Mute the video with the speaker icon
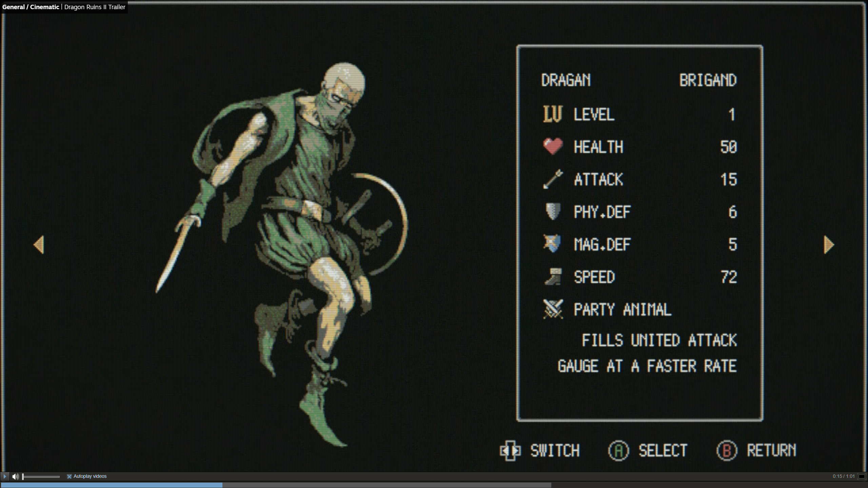Viewport: 868px width, 488px height. [x=16, y=476]
